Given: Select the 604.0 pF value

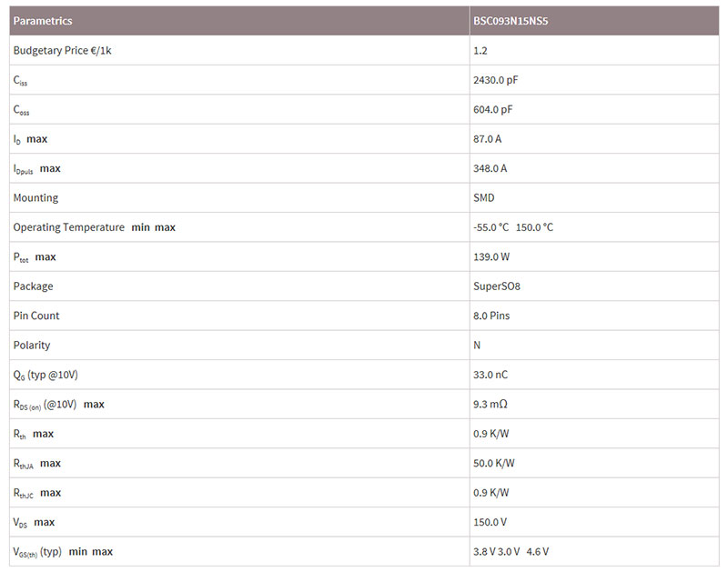Looking at the screenshot, I should 492,109.
